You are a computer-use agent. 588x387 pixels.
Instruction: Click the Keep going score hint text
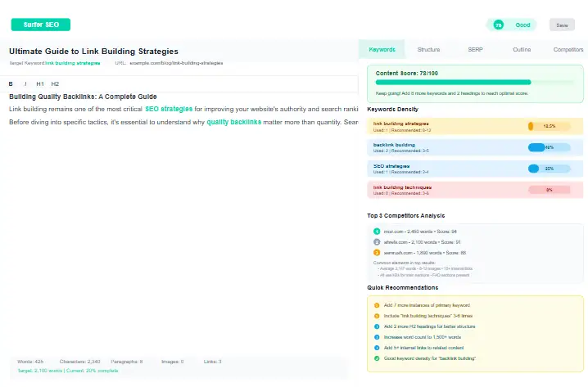(452, 93)
